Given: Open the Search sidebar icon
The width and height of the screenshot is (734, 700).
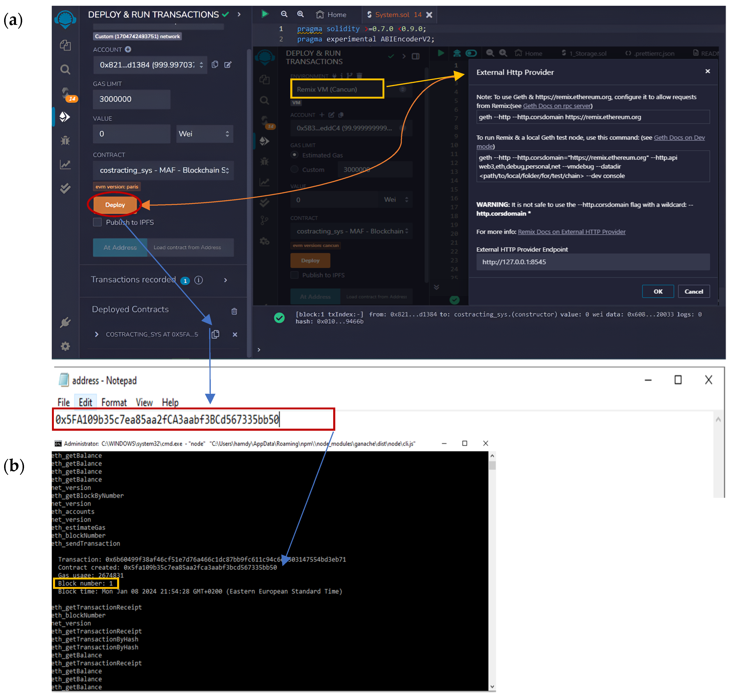Looking at the screenshot, I should point(65,69).
